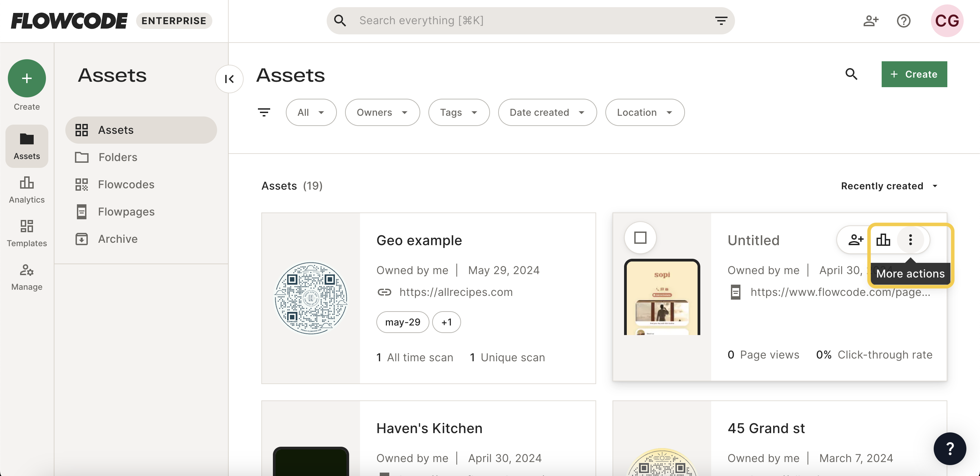Screen dimensions: 980x476
Task: Open the Haven's Kitchen asset title
Action: 429,428
